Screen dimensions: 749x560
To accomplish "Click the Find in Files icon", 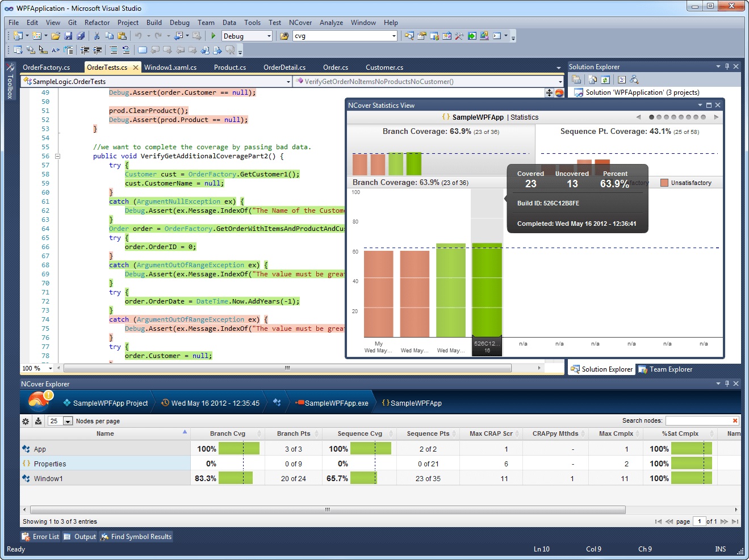I will 284,36.
